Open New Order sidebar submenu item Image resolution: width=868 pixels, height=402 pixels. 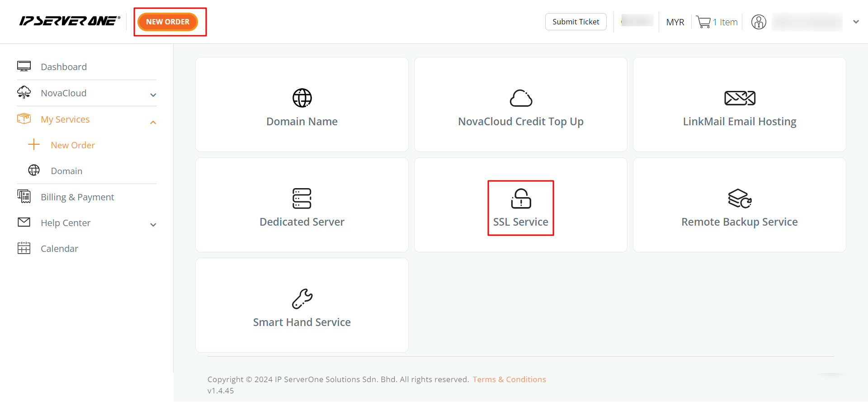point(73,145)
